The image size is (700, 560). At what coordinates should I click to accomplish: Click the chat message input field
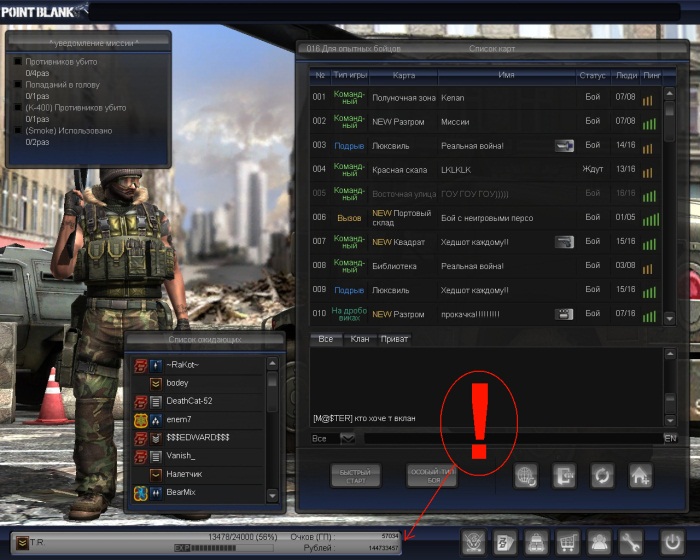click(513, 439)
